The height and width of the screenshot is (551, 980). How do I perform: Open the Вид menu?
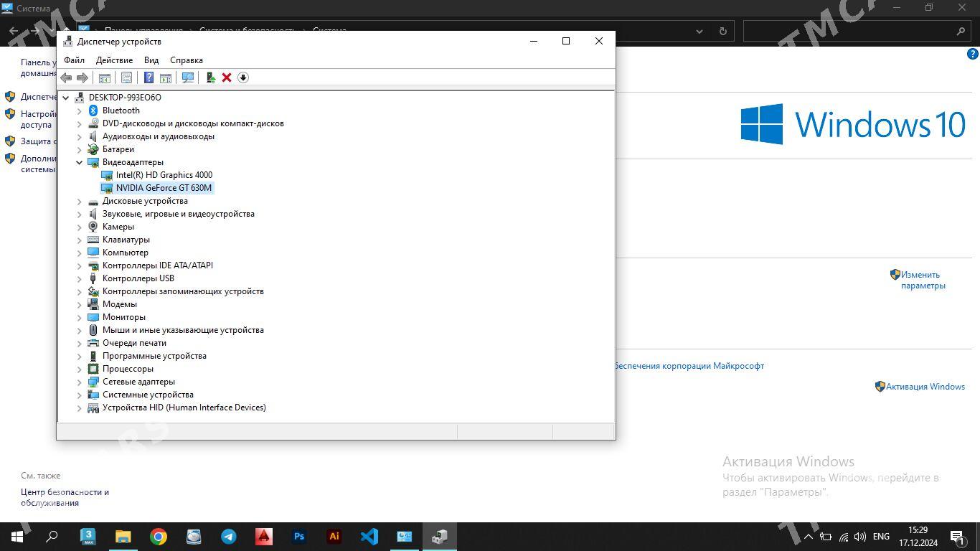tap(151, 60)
